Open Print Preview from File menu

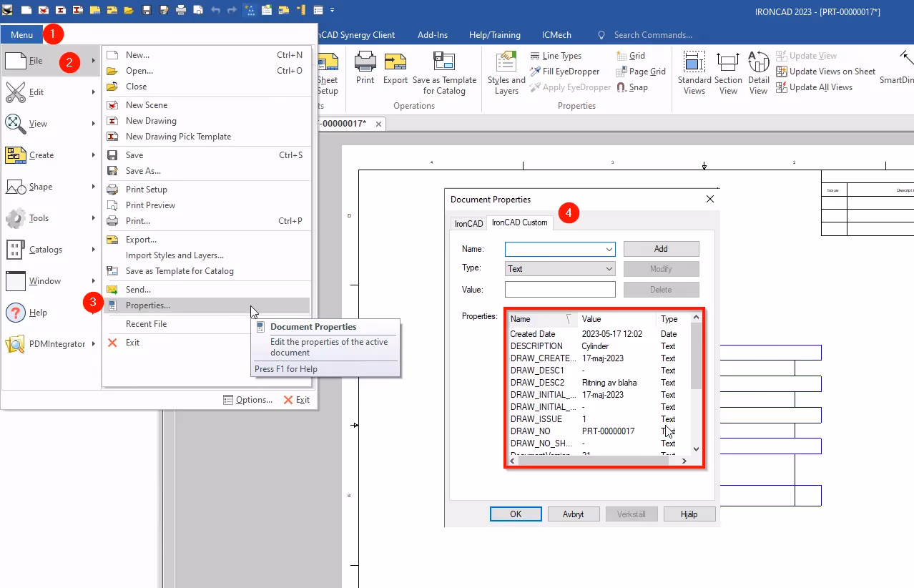[x=207, y=205]
